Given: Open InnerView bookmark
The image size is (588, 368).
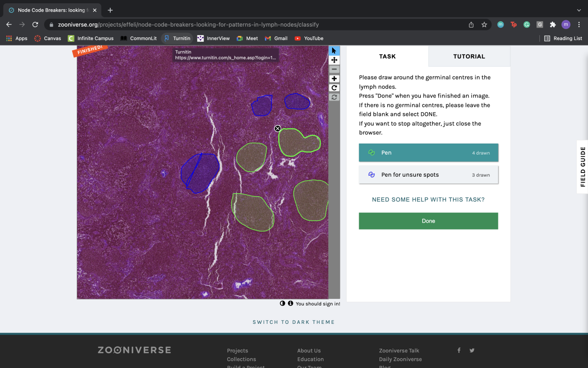Looking at the screenshot, I should [x=213, y=38].
